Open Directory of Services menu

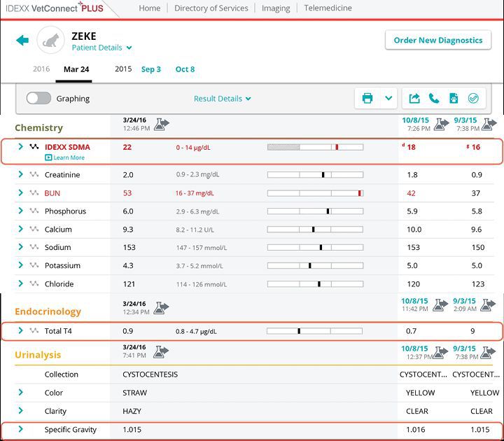(211, 8)
